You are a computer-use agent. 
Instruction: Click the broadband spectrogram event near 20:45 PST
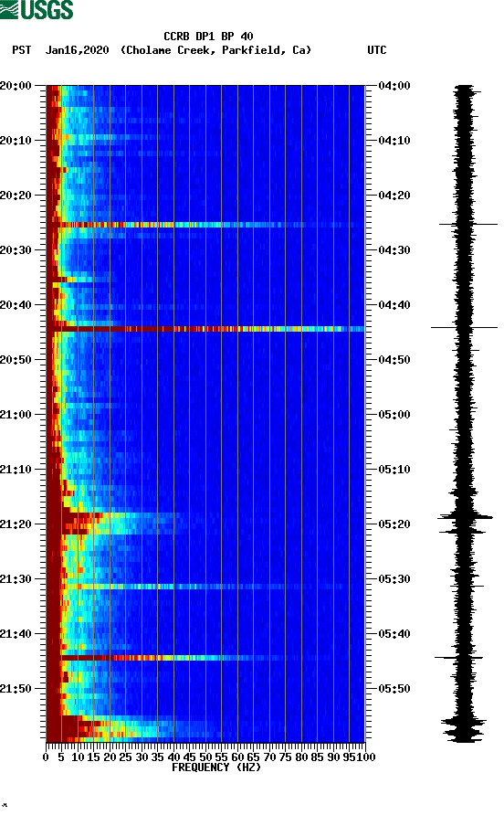[x=205, y=329]
